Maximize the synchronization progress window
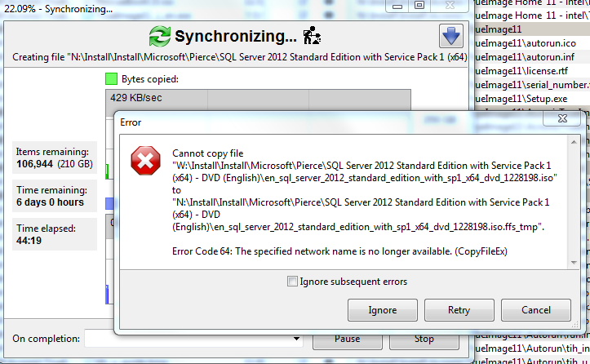 (420, 6)
